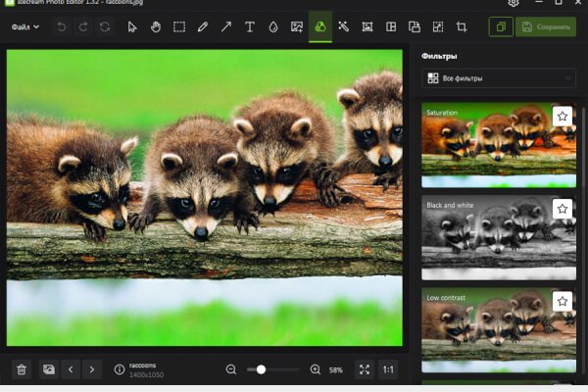The height and width of the screenshot is (392, 588).
Task: Click the Фильтры panel heading
Action: [439, 56]
